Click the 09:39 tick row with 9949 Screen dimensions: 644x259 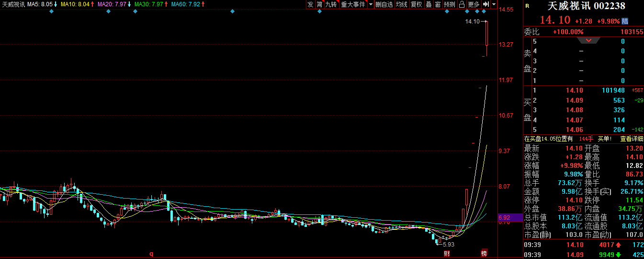coord(584,255)
